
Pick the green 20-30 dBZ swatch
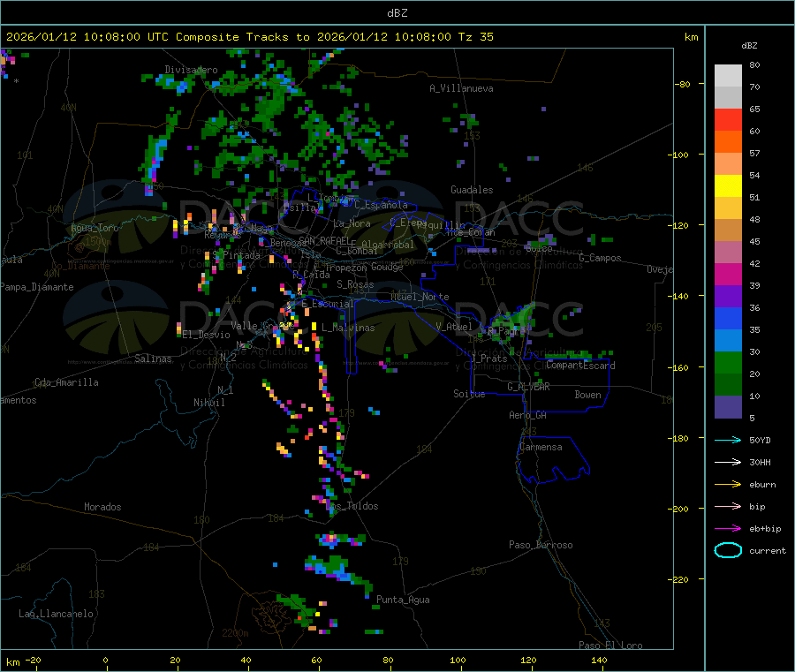click(x=728, y=362)
